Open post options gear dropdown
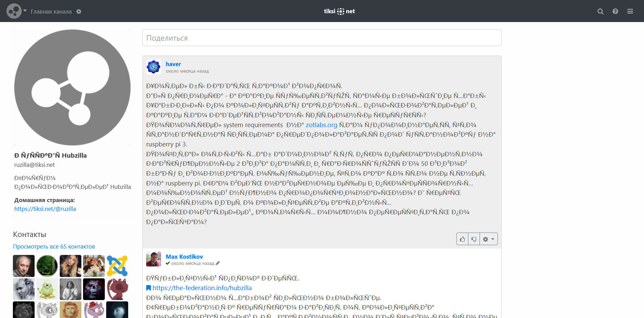This screenshot has height=318, width=644. click(489, 239)
